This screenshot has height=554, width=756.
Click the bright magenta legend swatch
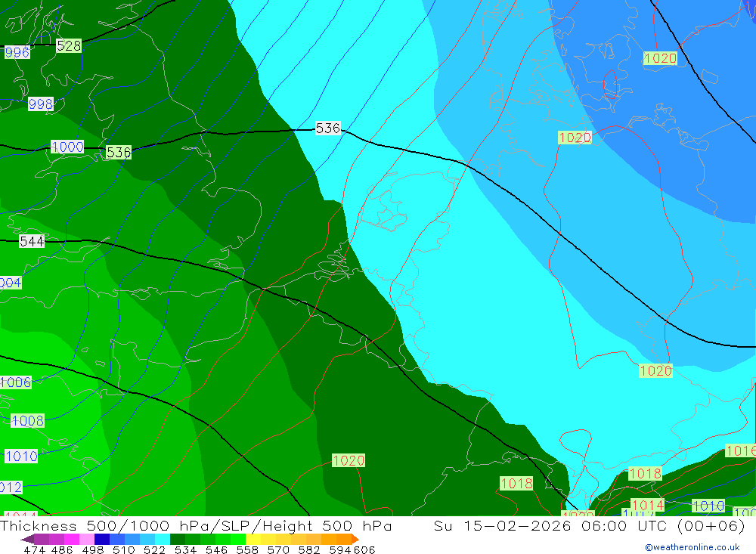[72, 539]
